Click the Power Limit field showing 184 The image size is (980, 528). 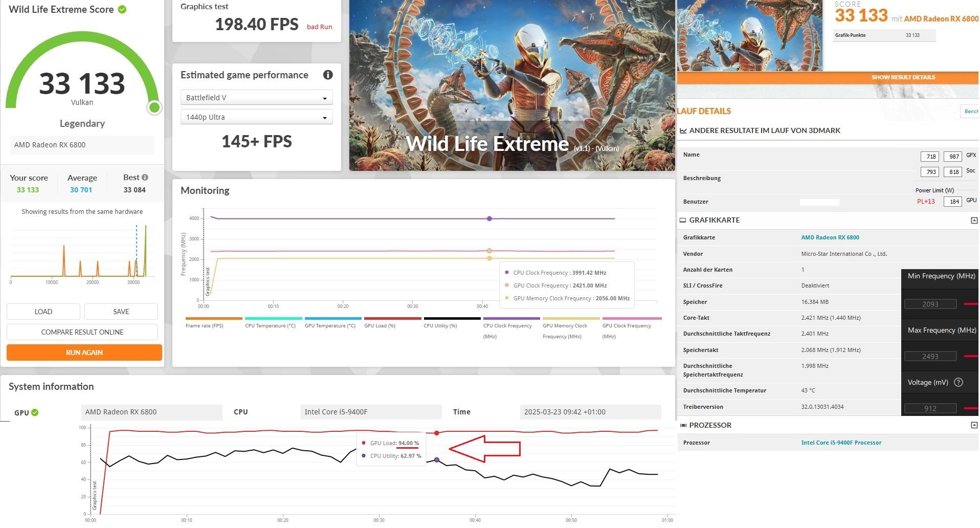(x=953, y=202)
